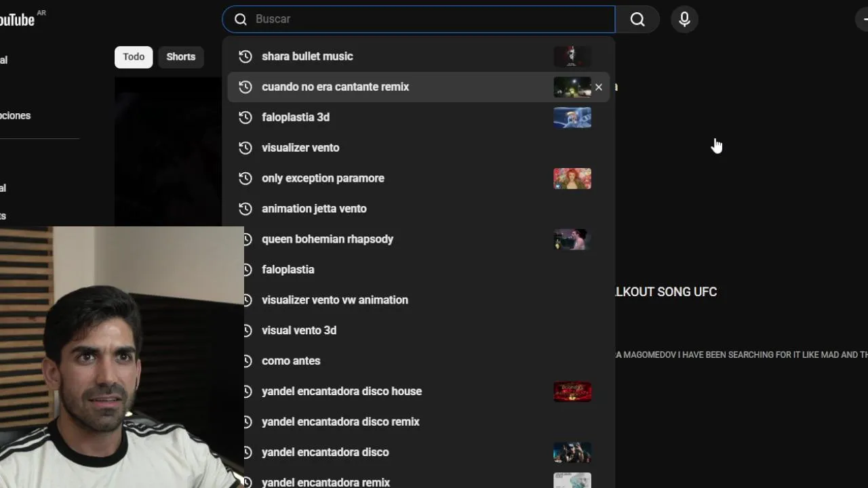
Task: Choose suggestion 'yandel encantadora disco remix'
Action: [x=427, y=422]
